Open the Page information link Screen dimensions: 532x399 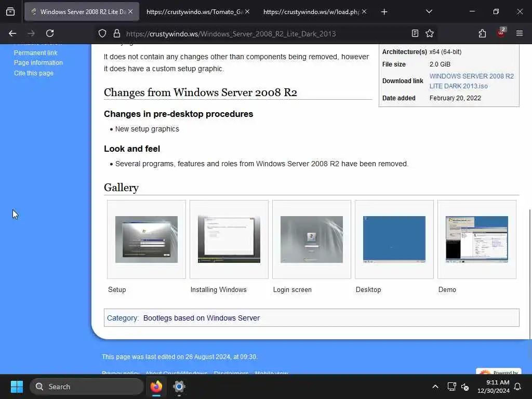click(38, 63)
